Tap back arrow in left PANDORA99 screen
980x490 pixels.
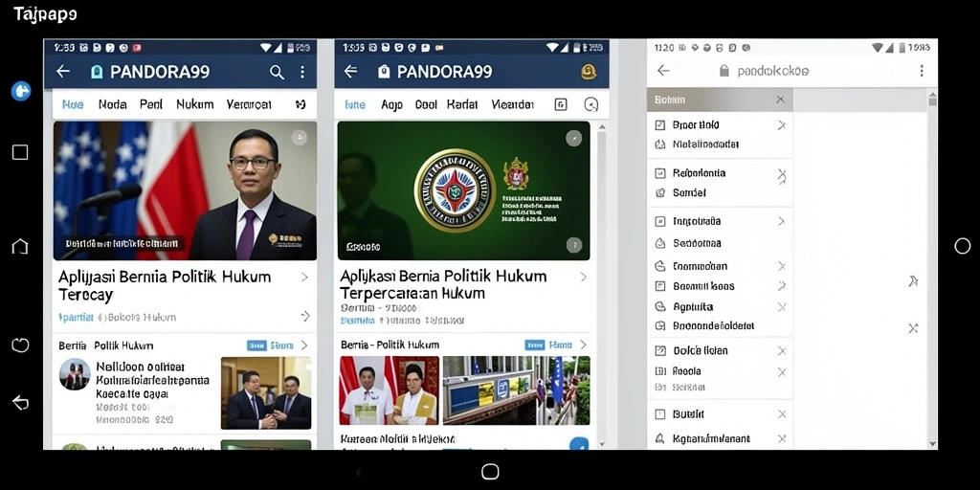[x=63, y=72]
